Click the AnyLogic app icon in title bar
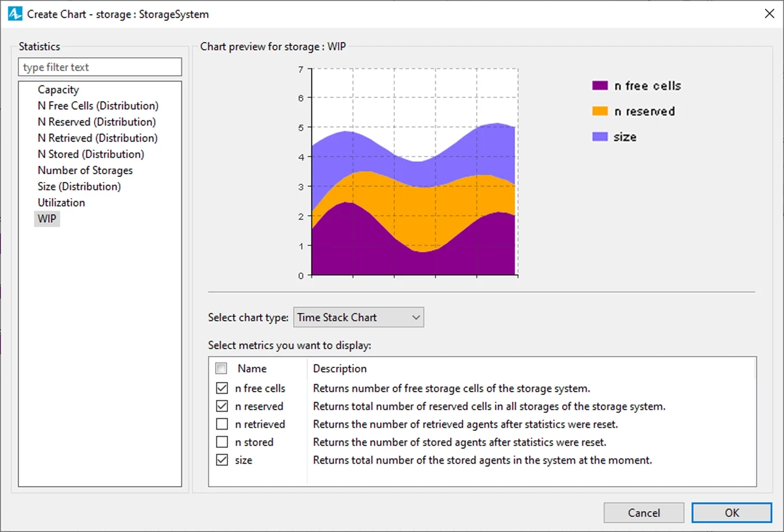 point(15,14)
